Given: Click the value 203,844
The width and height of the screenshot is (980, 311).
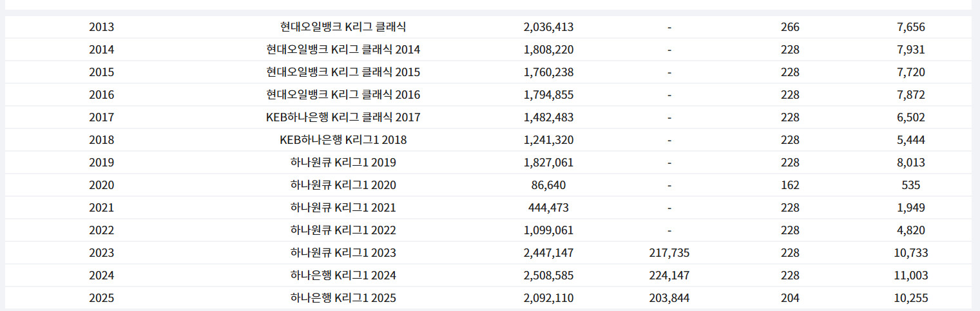Looking at the screenshot, I should click(669, 298).
